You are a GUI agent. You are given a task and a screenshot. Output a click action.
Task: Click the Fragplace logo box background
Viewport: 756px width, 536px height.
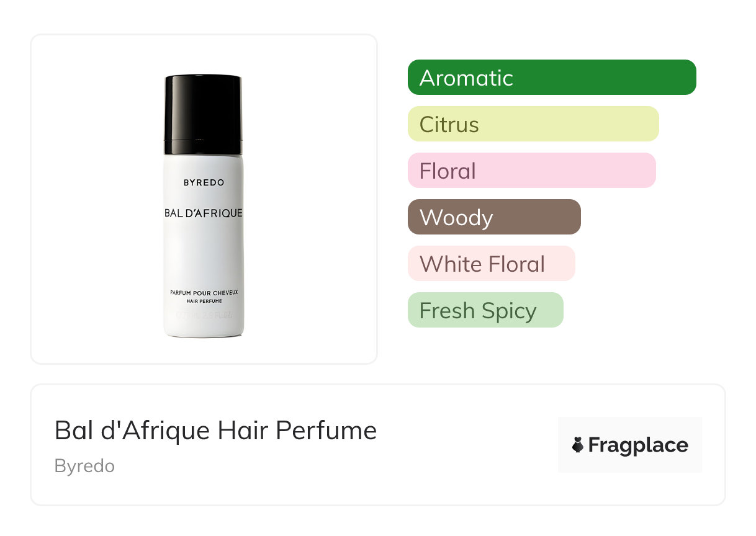(630, 445)
